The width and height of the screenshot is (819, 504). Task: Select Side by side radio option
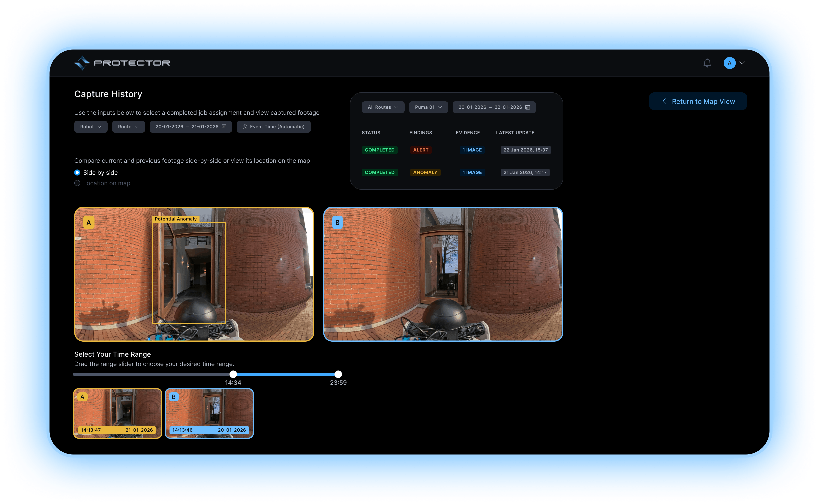coord(77,172)
